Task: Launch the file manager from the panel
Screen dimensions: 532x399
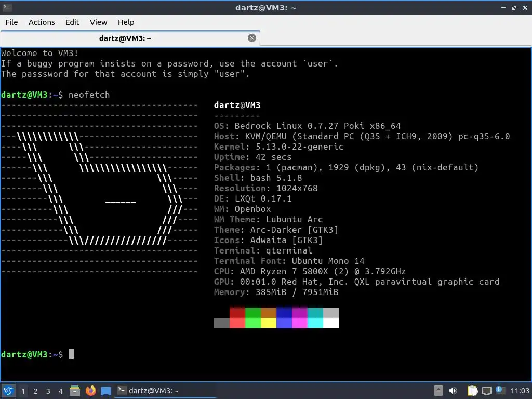Action: click(x=75, y=391)
